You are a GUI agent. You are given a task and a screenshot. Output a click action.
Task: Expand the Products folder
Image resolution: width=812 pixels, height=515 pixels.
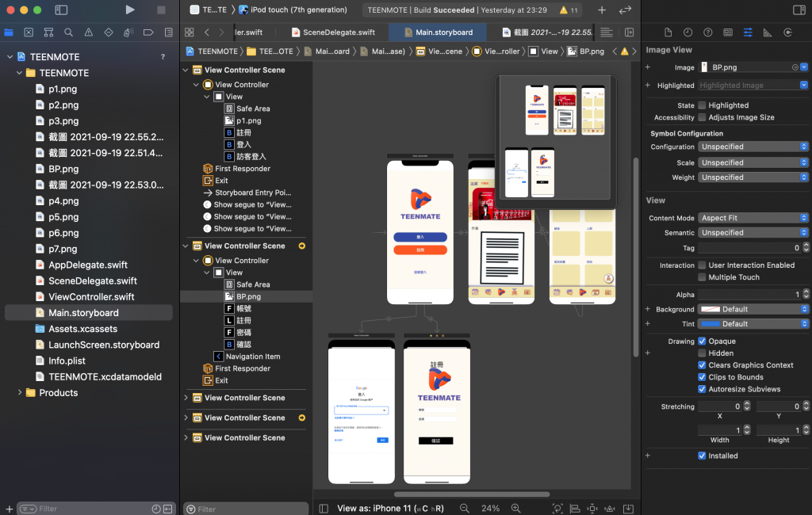coord(20,392)
